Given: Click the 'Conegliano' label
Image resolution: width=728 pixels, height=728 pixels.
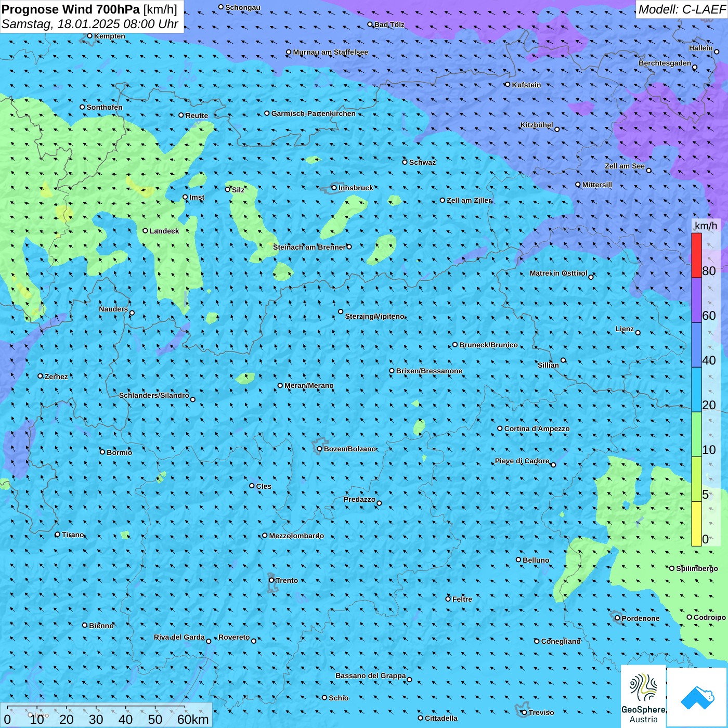Looking at the screenshot, I should pyautogui.click(x=561, y=641).
